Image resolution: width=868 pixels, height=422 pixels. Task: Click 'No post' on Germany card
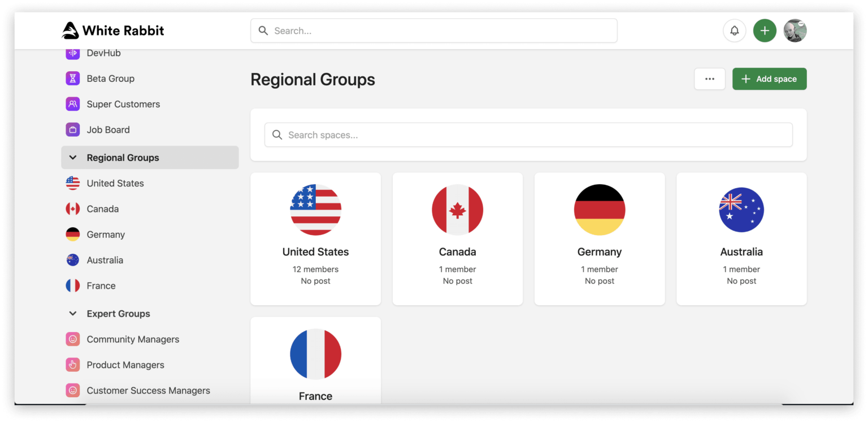tap(600, 281)
